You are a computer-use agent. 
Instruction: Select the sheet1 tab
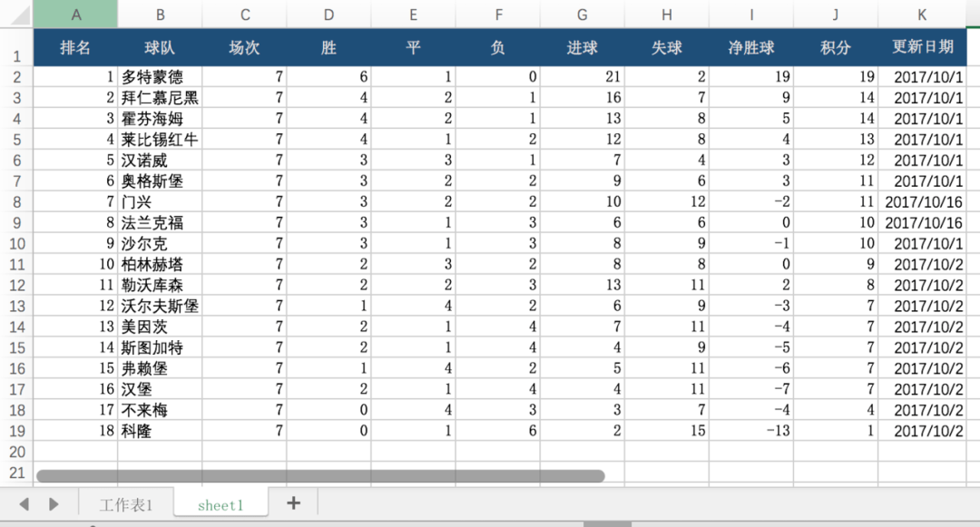[220, 504]
